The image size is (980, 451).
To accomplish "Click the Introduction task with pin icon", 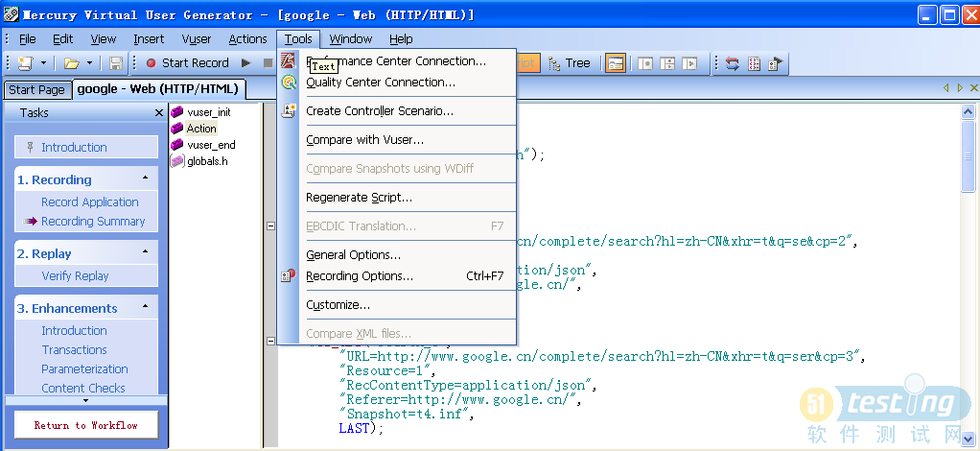I will [x=86, y=147].
